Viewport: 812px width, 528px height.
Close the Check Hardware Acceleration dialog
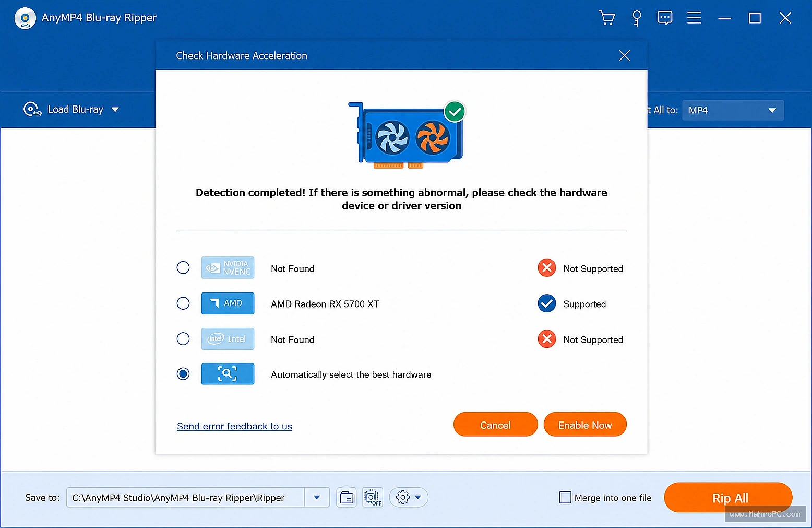coord(624,55)
